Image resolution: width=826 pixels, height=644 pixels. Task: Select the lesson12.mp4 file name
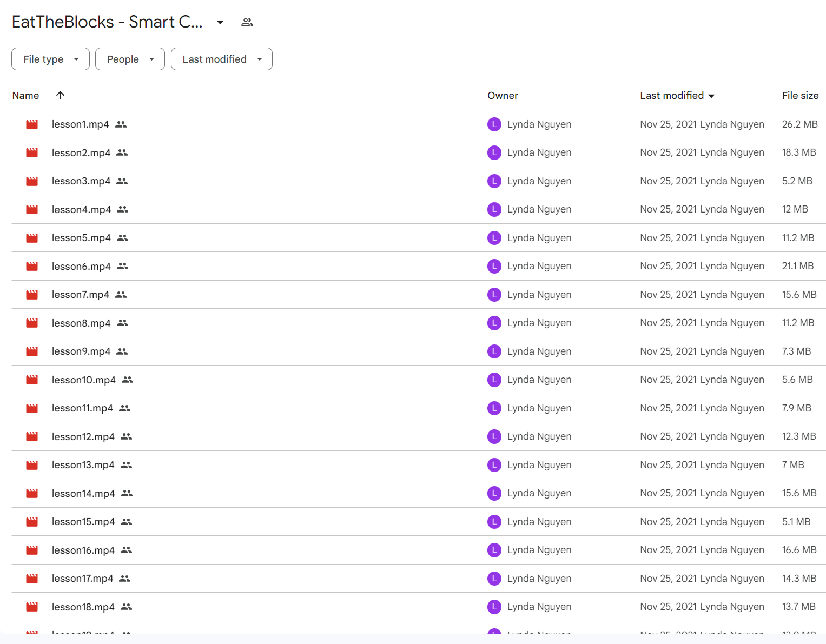83,437
